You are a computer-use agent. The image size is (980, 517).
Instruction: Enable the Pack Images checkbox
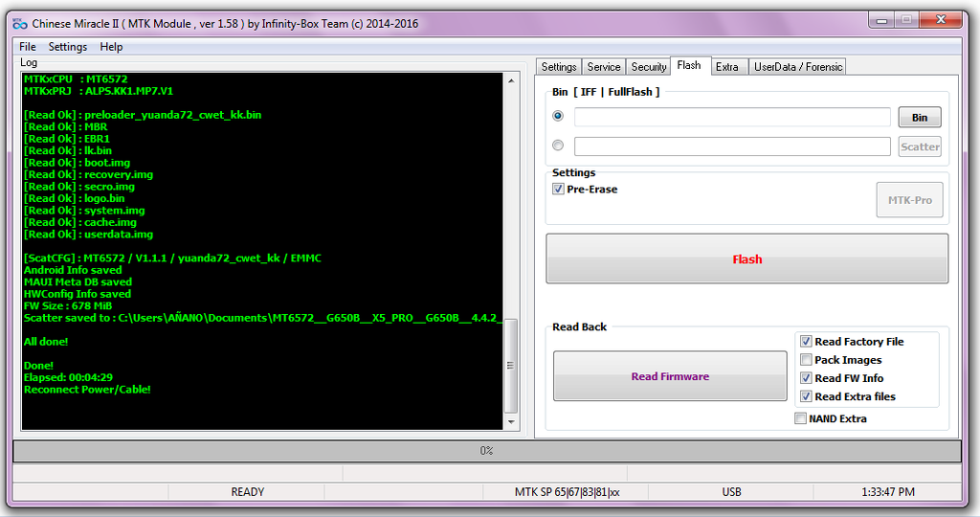tap(806, 360)
